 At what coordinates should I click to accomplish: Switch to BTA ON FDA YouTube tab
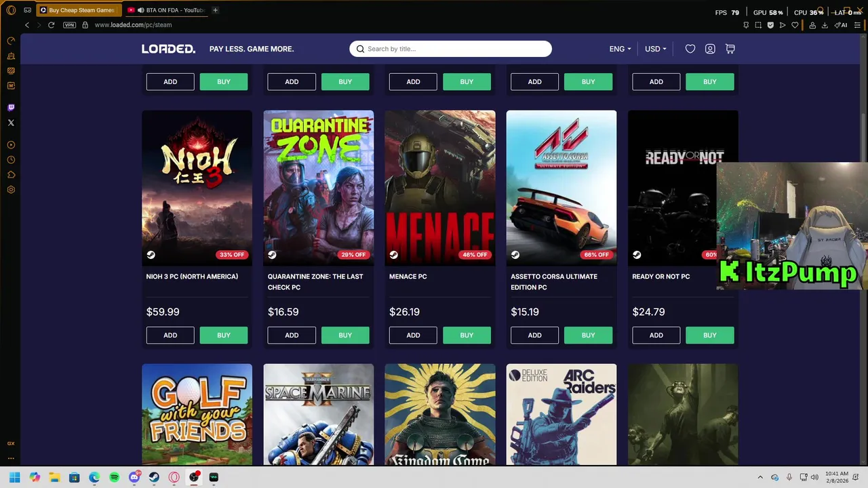coord(167,10)
